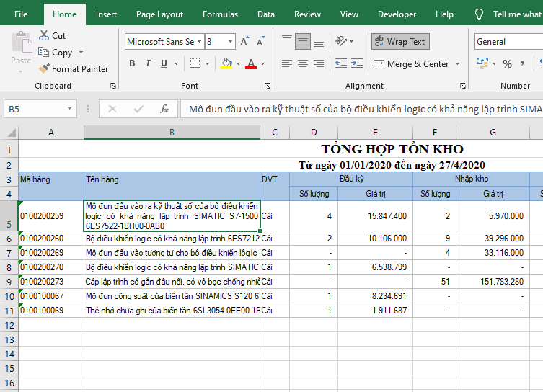
Task: Toggle Bold formatting
Action: coord(132,63)
